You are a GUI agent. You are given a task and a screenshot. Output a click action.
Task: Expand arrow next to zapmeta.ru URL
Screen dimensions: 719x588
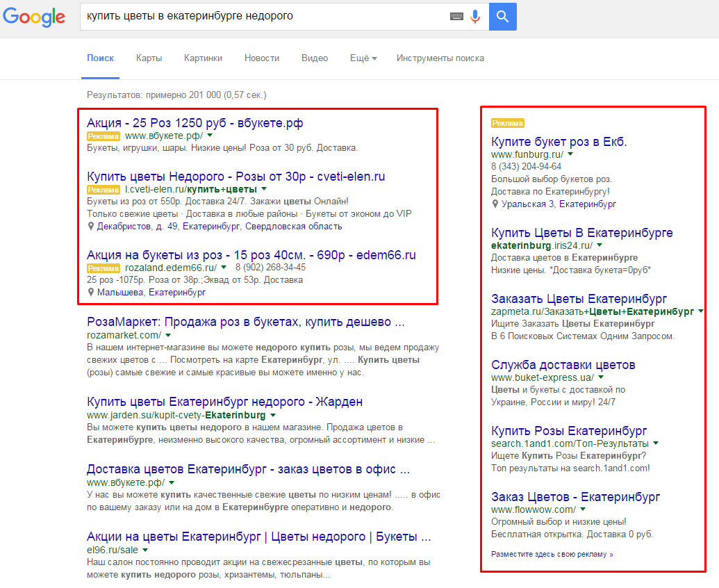coord(701,311)
